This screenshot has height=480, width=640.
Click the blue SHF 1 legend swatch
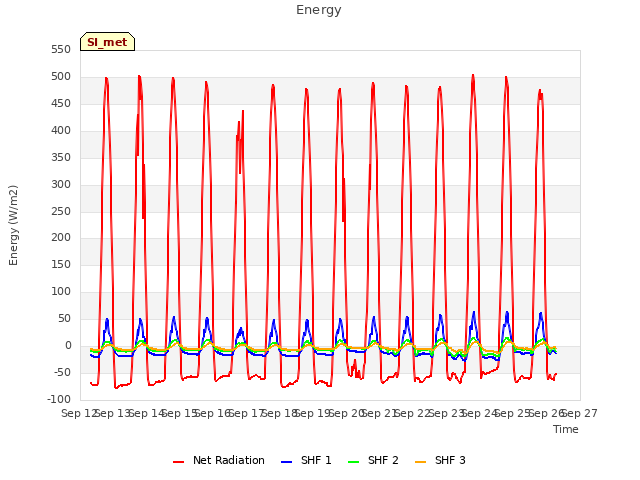pos(287,462)
